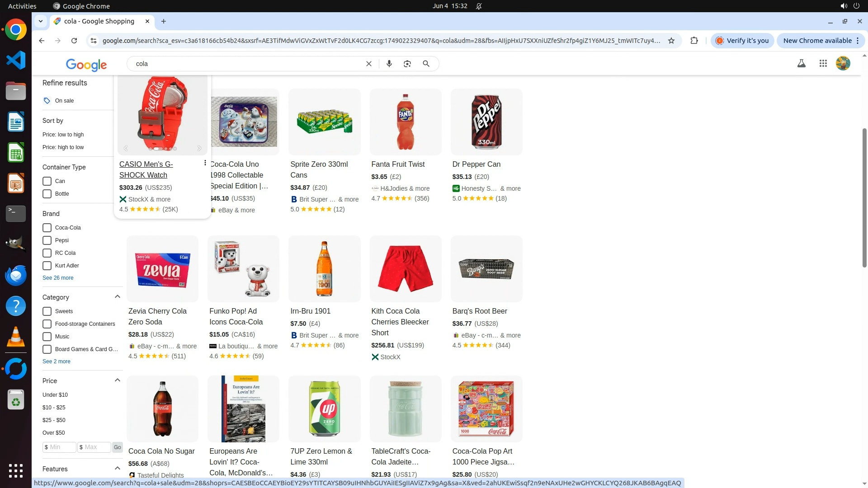This screenshot has height=488, width=868.
Task: Open Chrome extensions puzzle icon
Action: pos(694,41)
